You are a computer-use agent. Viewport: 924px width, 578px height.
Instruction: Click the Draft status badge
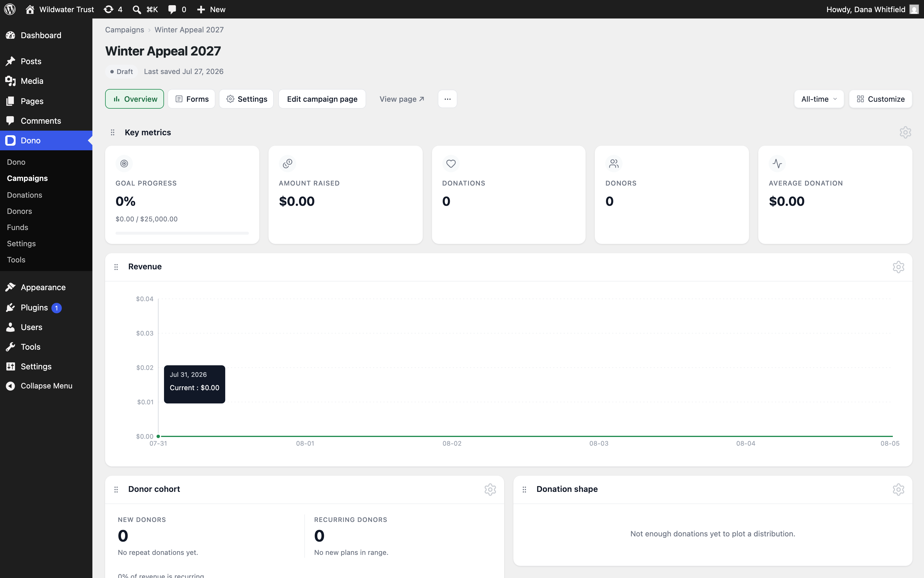click(121, 71)
